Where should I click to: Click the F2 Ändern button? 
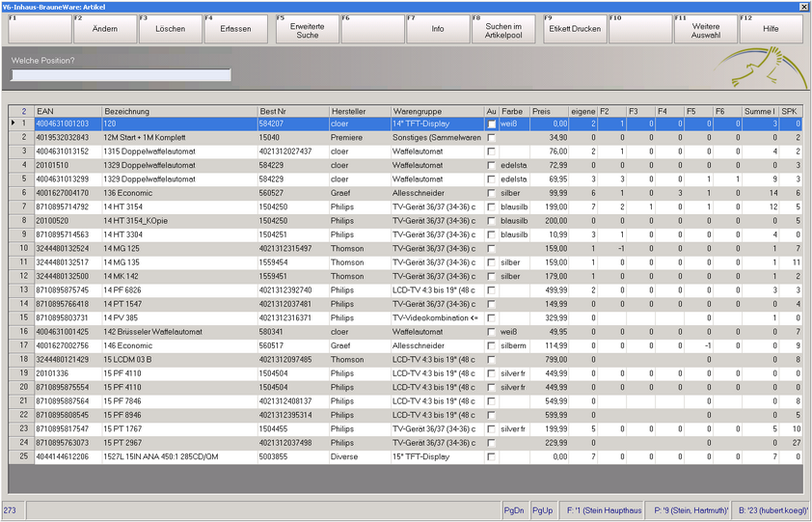[105, 29]
